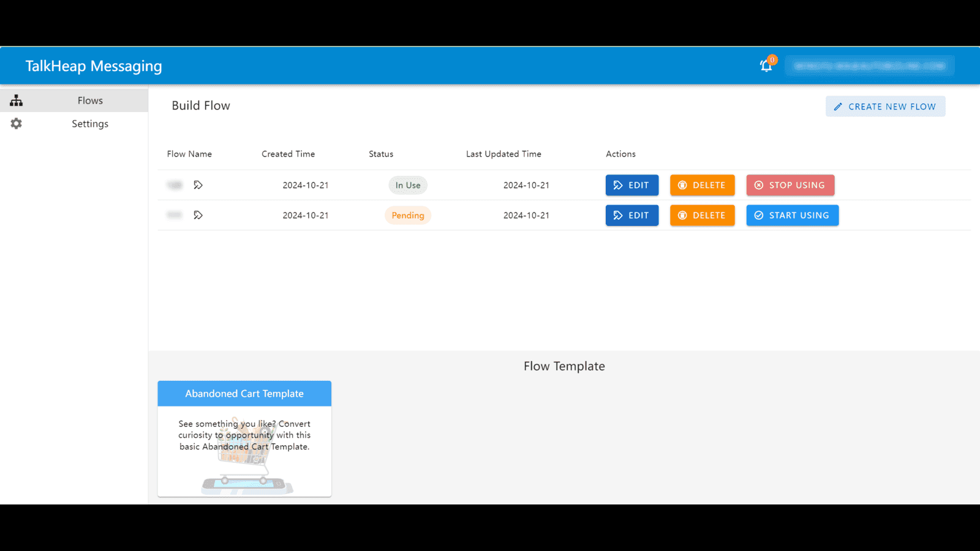Delete the In Use flow
The image size is (980, 551).
(x=702, y=186)
